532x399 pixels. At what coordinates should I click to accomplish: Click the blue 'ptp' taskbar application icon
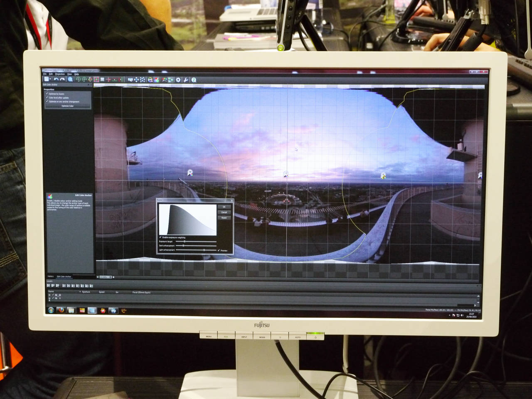tap(113, 310)
